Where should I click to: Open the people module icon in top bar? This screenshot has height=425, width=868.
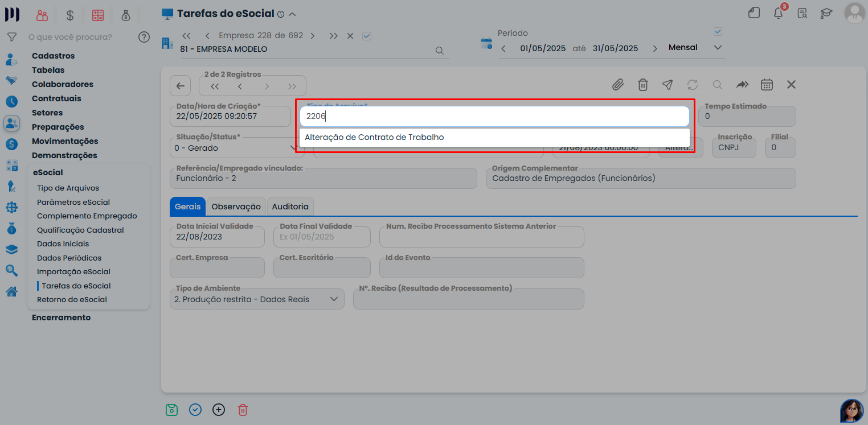[42, 15]
